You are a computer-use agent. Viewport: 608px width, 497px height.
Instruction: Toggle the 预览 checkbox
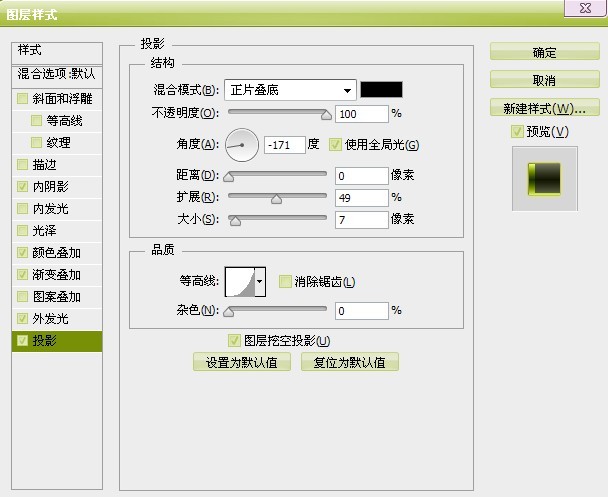click(517, 131)
